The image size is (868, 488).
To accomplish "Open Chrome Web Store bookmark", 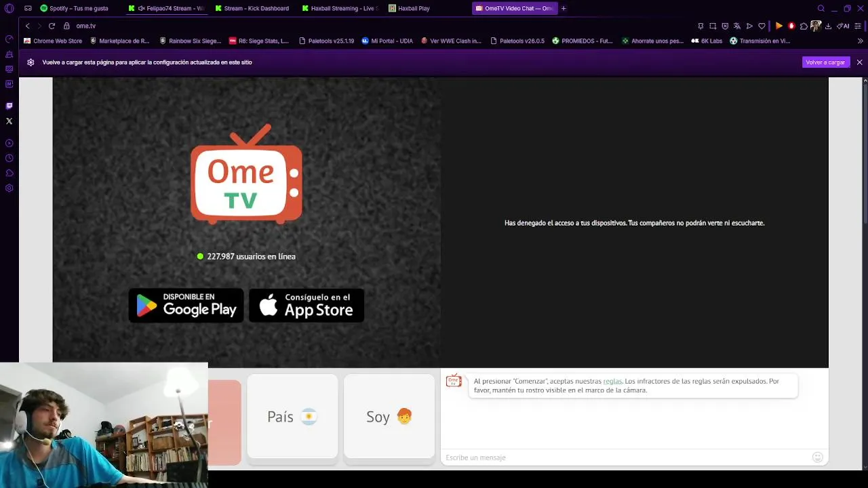I will pyautogui.click(x=53, y=41).
